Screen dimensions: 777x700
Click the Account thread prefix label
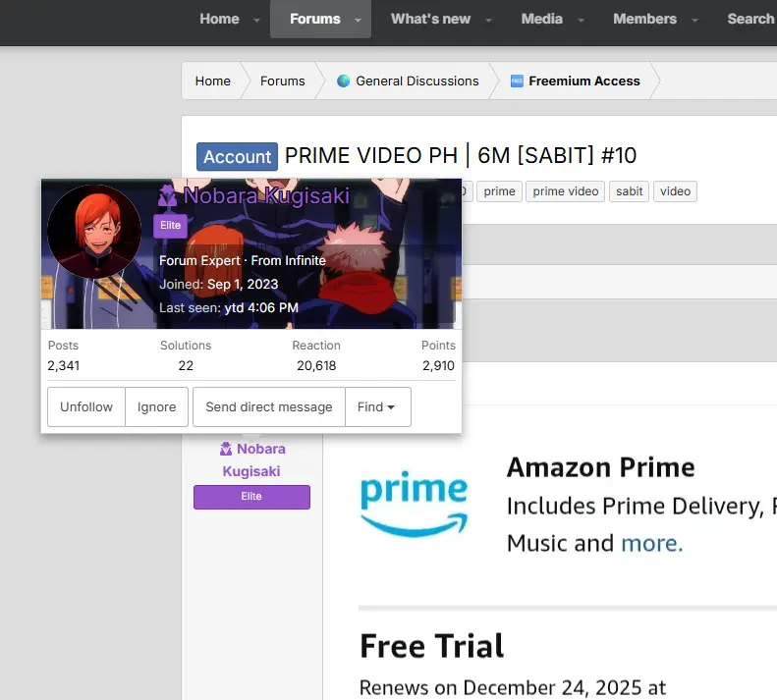237,156
